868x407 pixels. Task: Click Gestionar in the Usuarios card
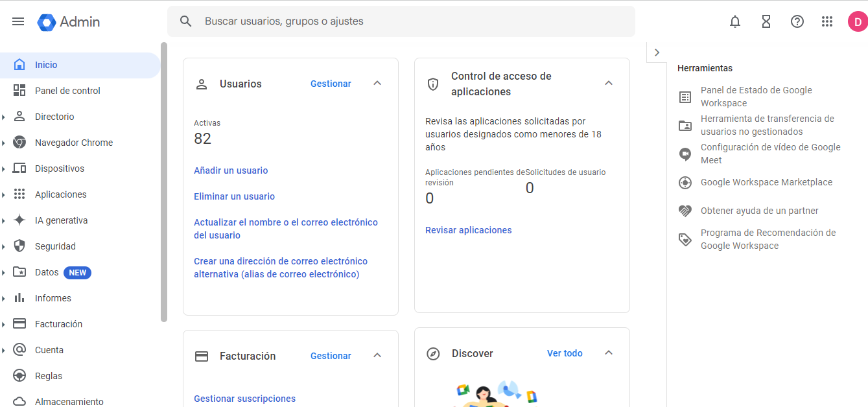[331, 84]
